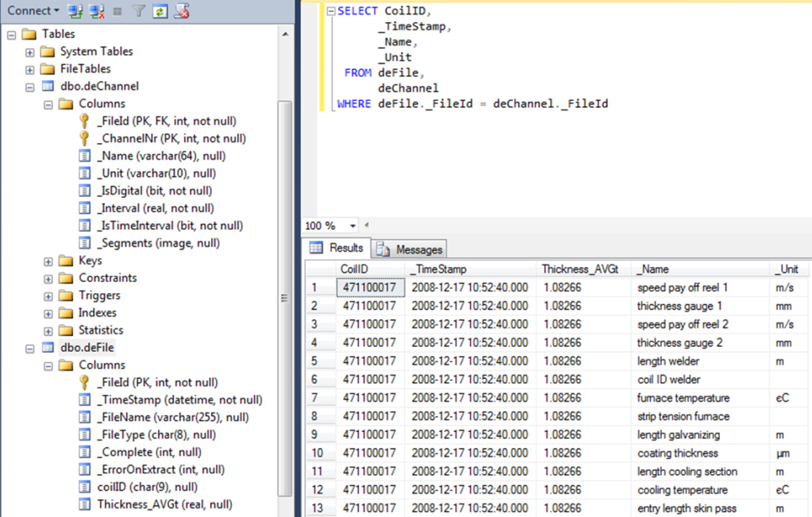
Task: Expand the Triggers folder
Action: click(48, 296)
